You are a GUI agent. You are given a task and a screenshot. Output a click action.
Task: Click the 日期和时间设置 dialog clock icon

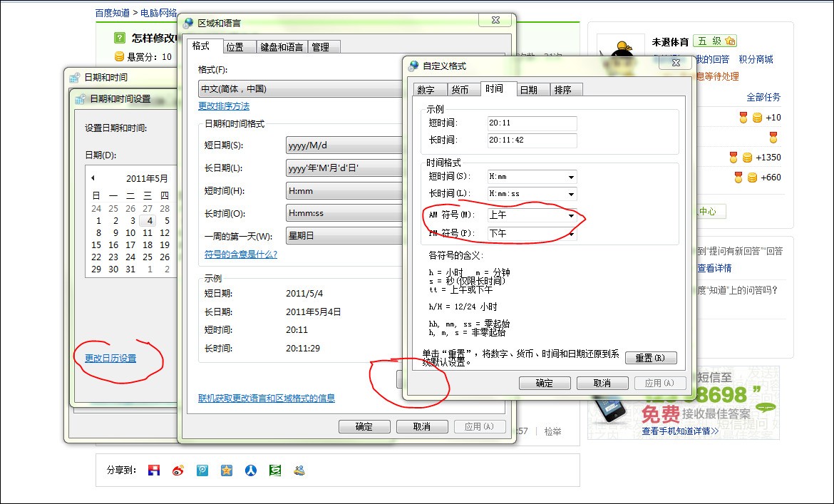coord(81,99)
